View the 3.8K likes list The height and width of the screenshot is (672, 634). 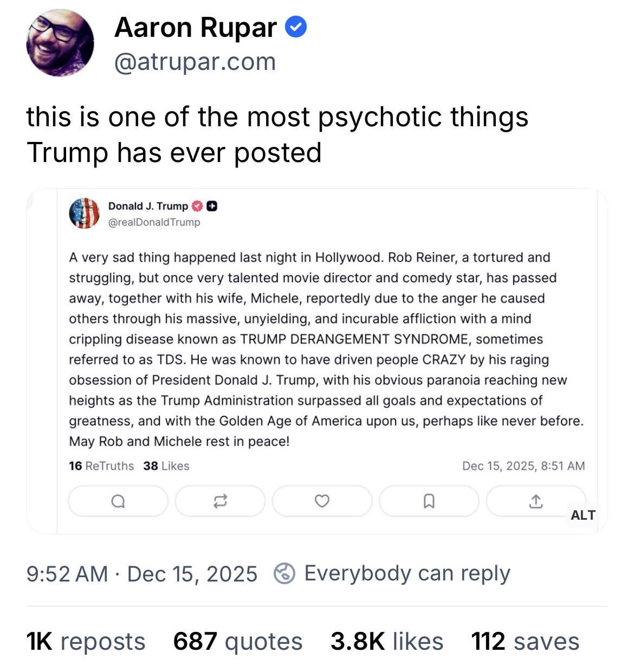click(387, 642)
